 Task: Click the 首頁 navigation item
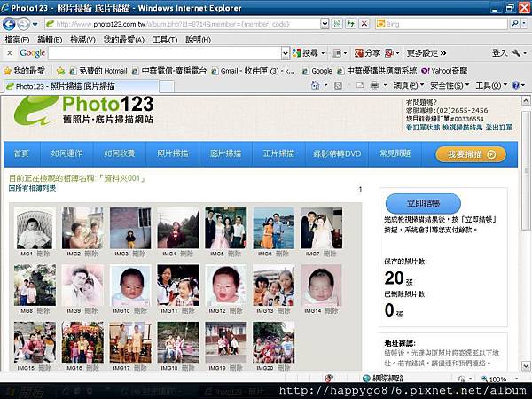point(21,153)
